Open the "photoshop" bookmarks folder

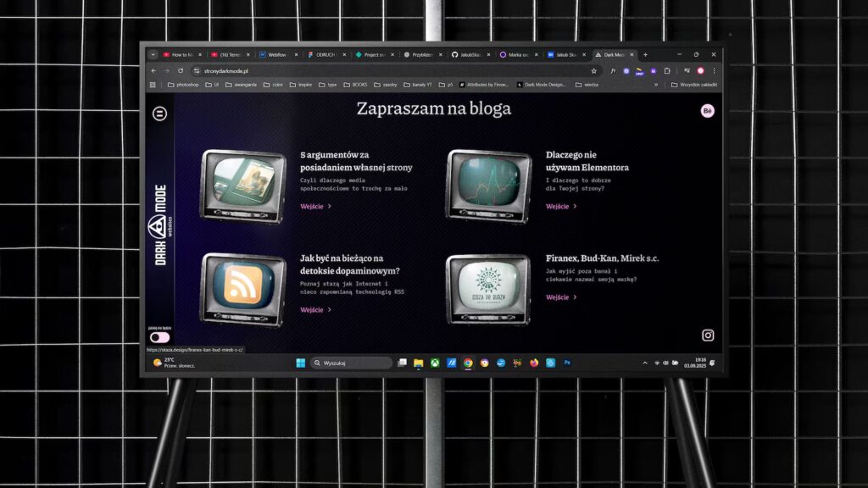(x=183, y=85)
